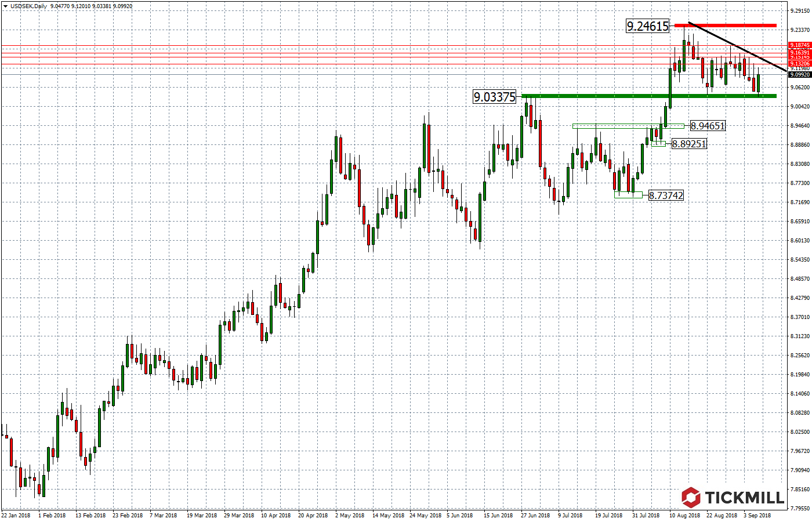Viewport: 812px width, 522px height.
Task: Click the 8.83080 price axis label
Action: click(x=800, y=164)
